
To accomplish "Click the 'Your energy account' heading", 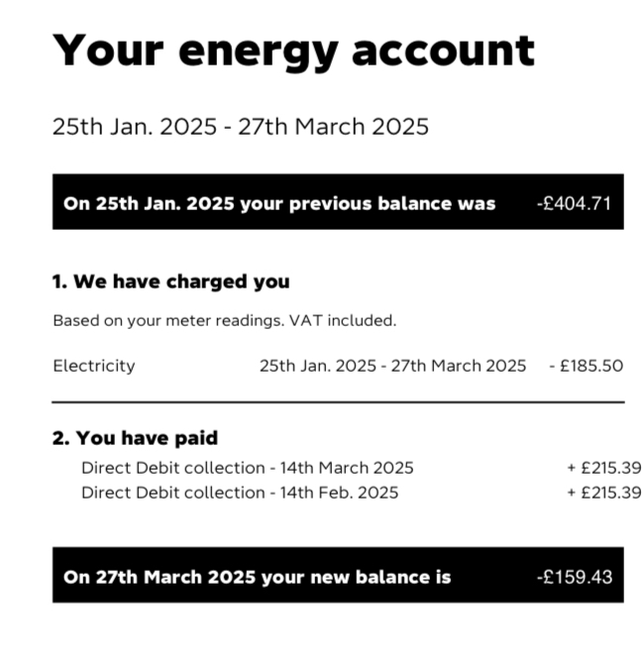I will coord(293,52).
